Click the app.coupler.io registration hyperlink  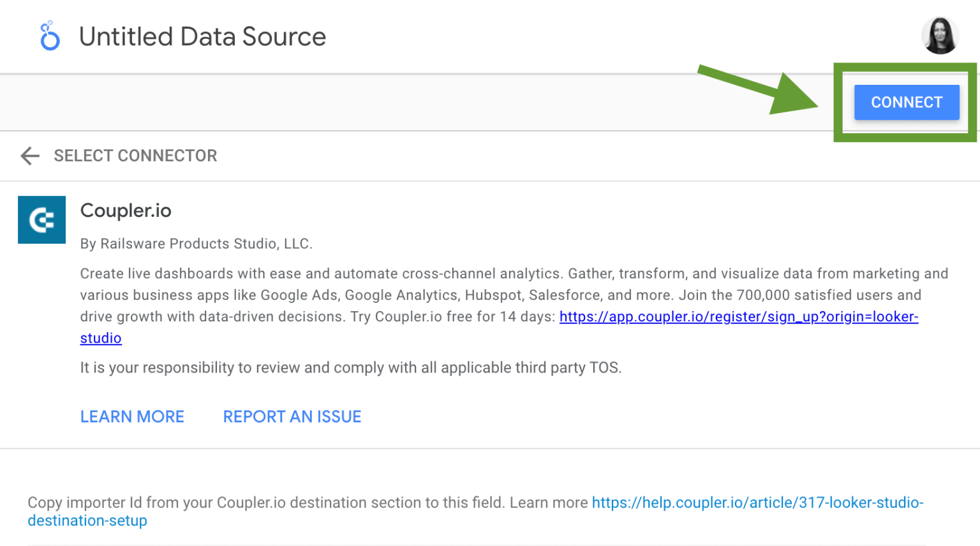coord(738,316)
